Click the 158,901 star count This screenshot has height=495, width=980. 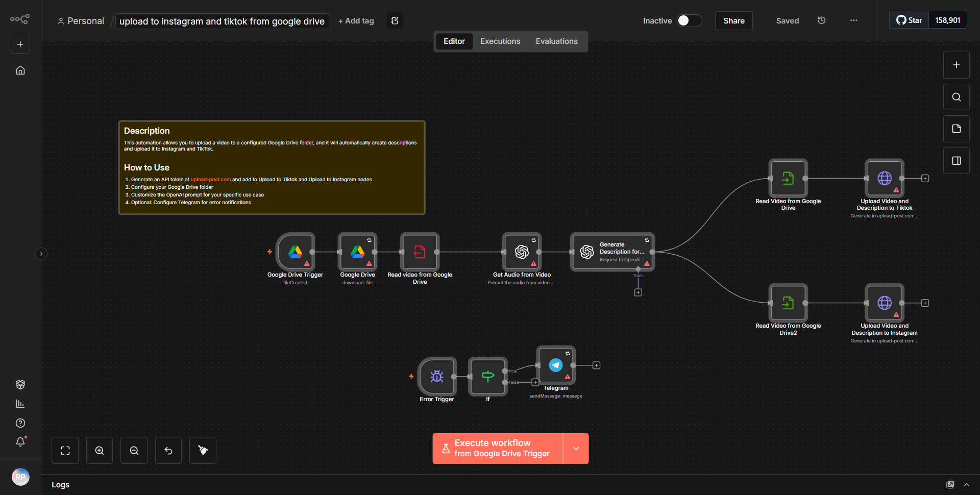click(947, 20)
